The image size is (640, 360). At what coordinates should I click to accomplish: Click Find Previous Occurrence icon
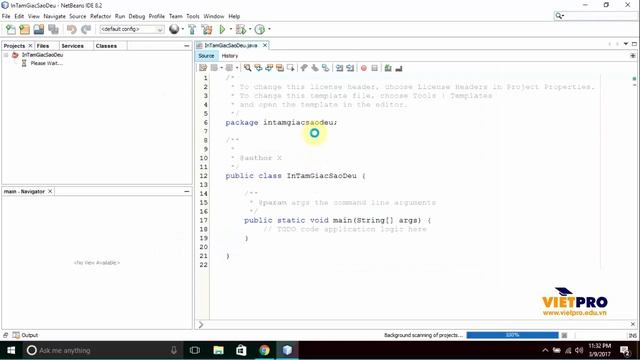(258, 68)
